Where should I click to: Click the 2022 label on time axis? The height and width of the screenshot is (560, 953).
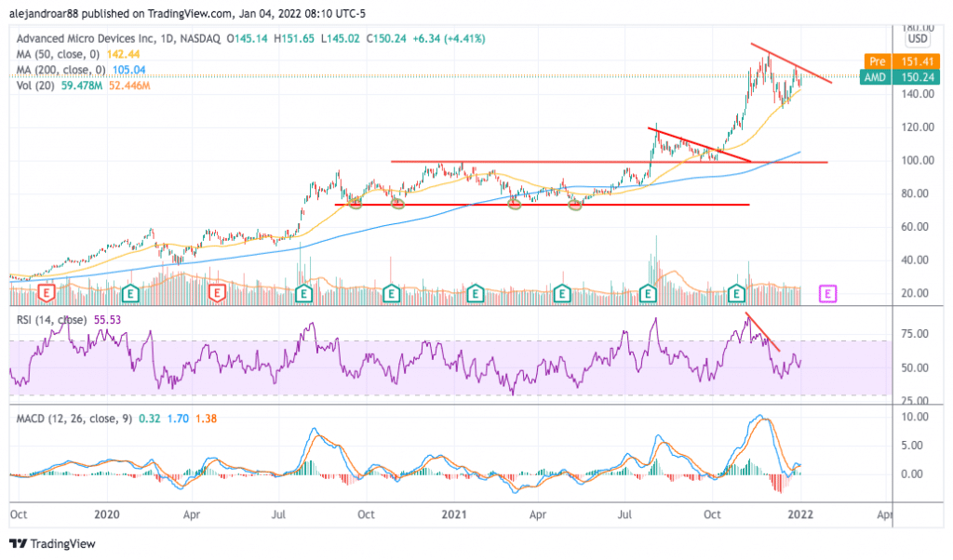(x=800, y=515)
